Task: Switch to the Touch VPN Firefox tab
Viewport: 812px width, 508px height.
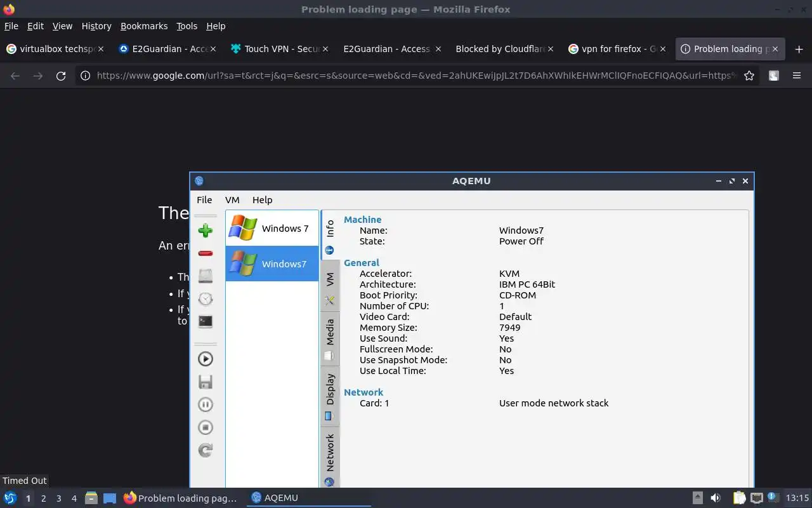Action: 281,49
